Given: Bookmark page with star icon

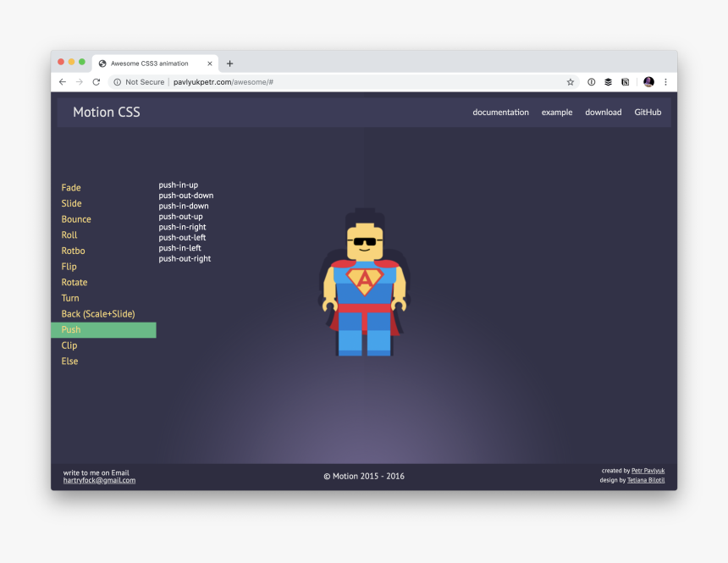Looking at the screenshot, I should [x=571, y=82].
